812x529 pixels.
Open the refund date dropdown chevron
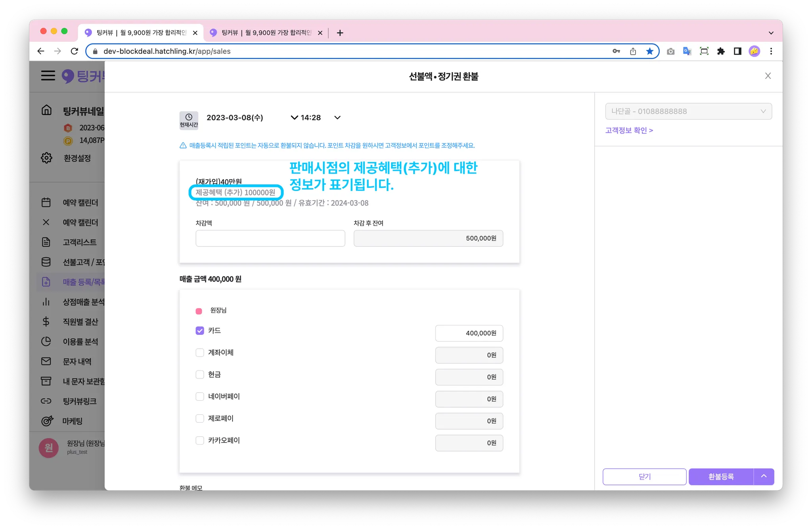(x=294, y=118)
